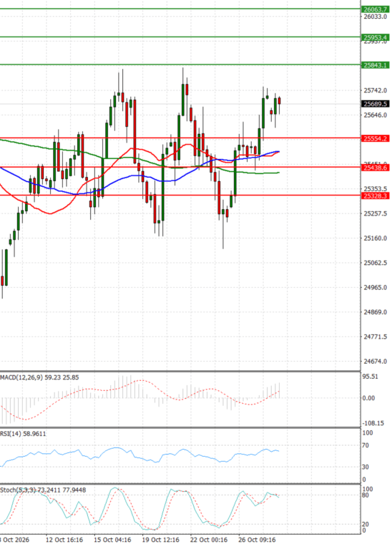Click the RSI(14) 58.9611 indicator label
Screen dimensions: 392x544
pyautogui.click(x=23, y=434)
